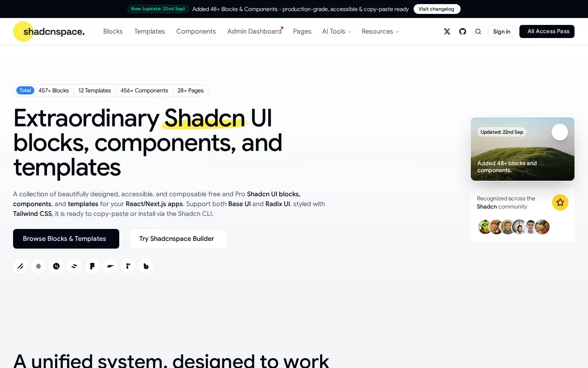Click the Radix UI icon
The image size is (588, 368).
[128, 266]
